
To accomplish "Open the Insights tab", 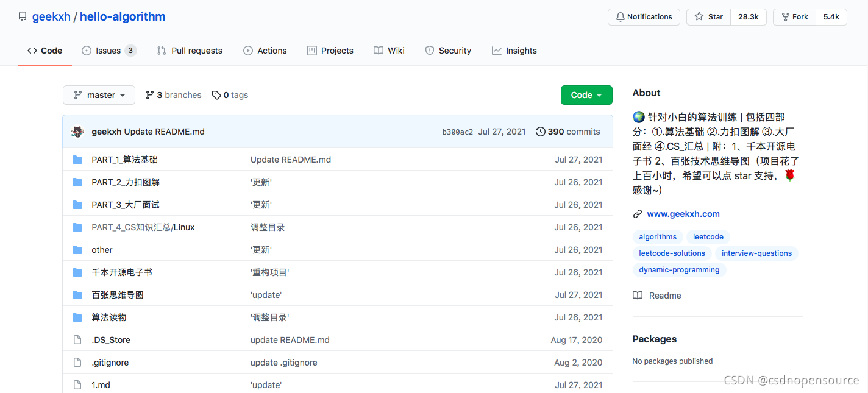I will (514, 51).
